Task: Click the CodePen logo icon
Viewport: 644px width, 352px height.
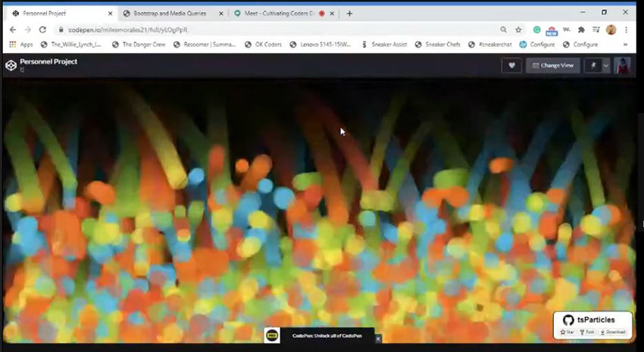Action: coord(11,65)
